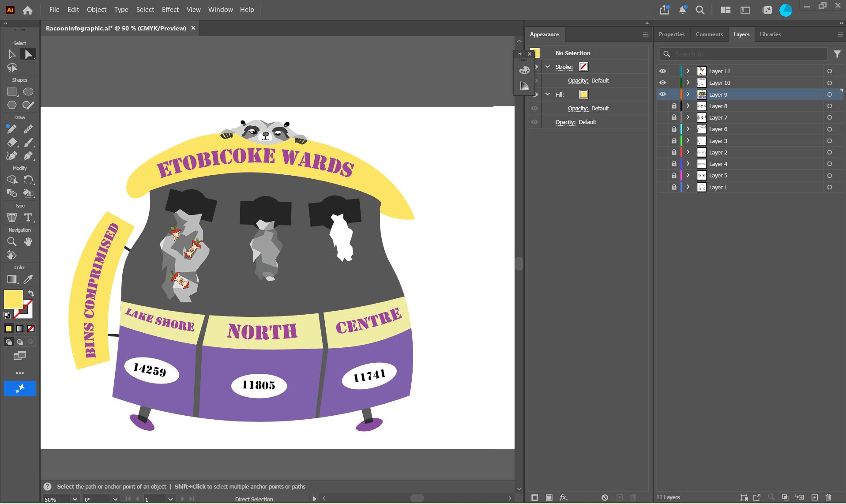The image size is (846, 504).
Task: Choose the Lasso tool
Action: click(x=12, y=68)
